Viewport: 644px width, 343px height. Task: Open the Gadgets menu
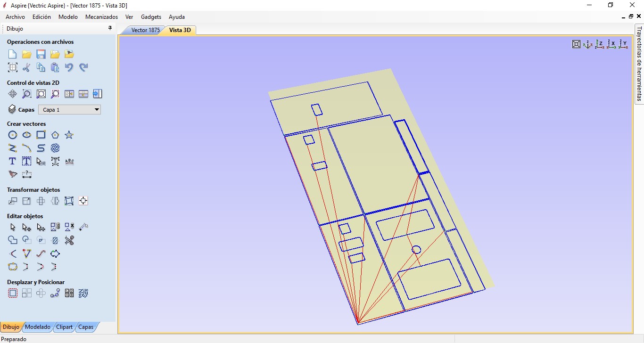coord(151,17)
